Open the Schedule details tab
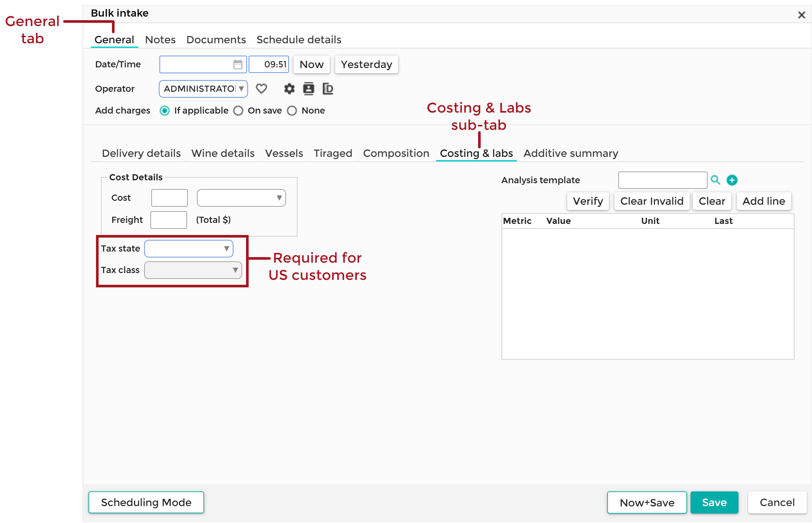 click(299, 40)
